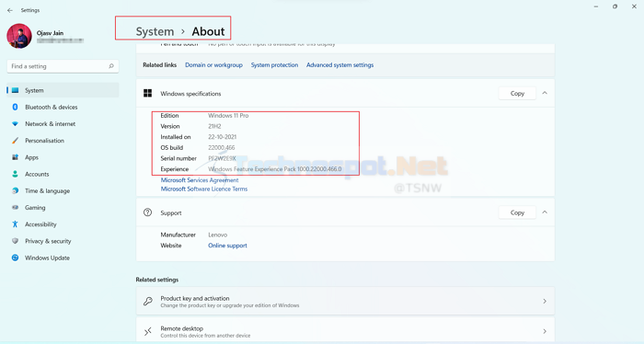Click the Personalisation brush icon
This screenshot has height=344, width=644.
[x=16, y=141]
